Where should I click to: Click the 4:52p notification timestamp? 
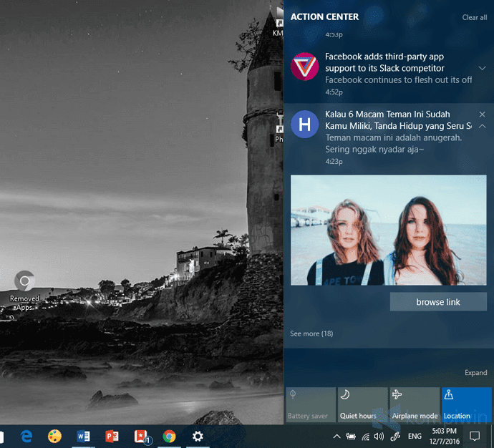point(334,92)
